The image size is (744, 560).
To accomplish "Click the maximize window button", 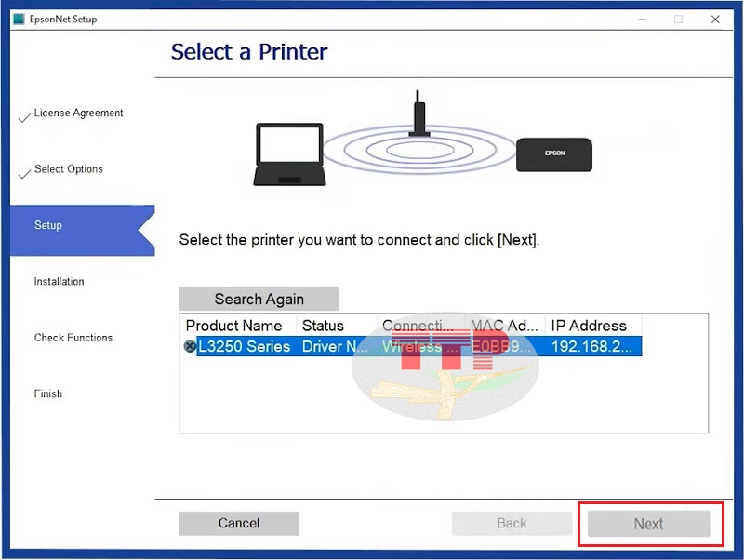I will [x=679, y=19].
